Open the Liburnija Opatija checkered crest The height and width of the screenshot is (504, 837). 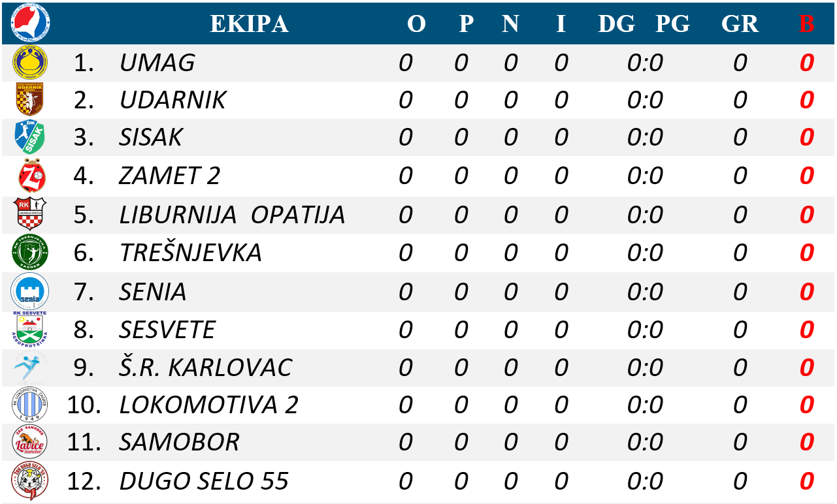(x=30, y=213)
